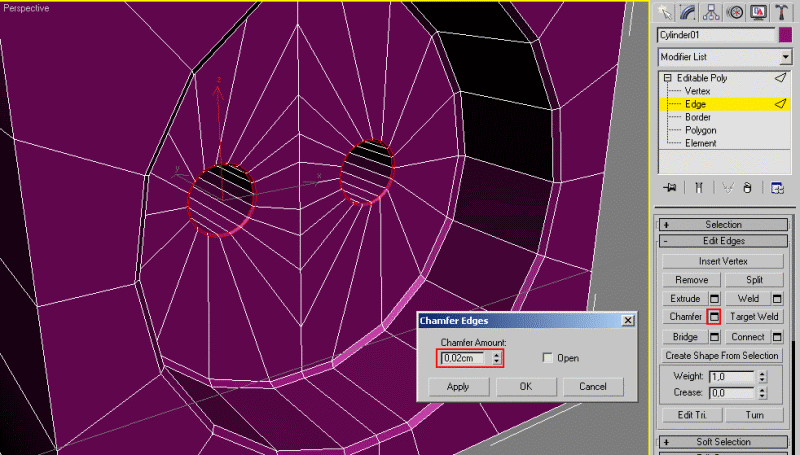Toggle Show End Result icon
Viewport: 800px width, 455px height.
click(x=698, y=188)
